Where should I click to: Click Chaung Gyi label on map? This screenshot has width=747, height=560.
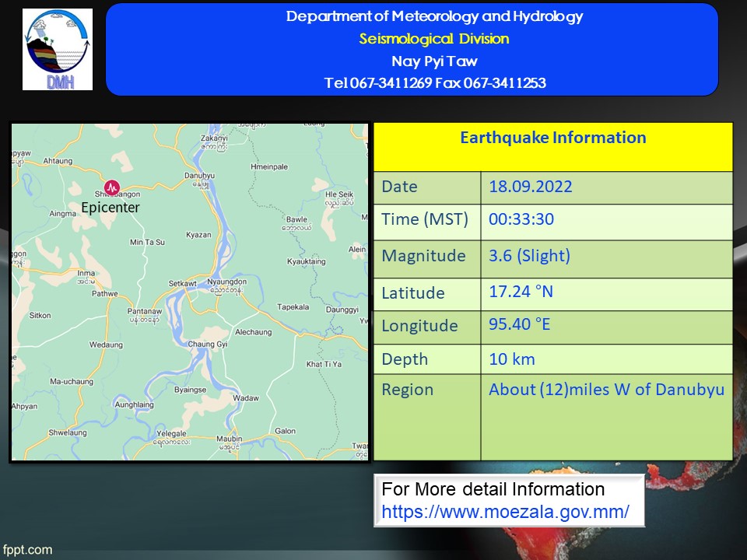coord(208,345)
